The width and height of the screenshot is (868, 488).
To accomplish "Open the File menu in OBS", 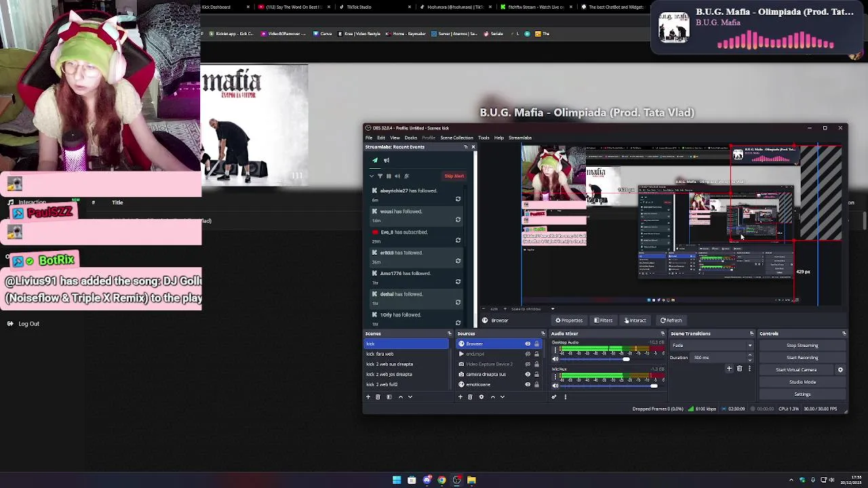I will 369,138.
